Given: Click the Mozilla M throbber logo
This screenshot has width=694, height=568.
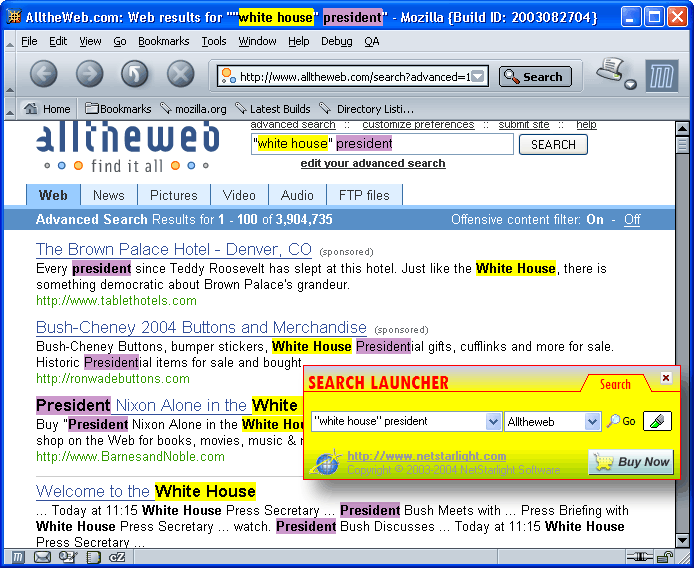Looking at the screenshot, I should [x=662, y=76].
